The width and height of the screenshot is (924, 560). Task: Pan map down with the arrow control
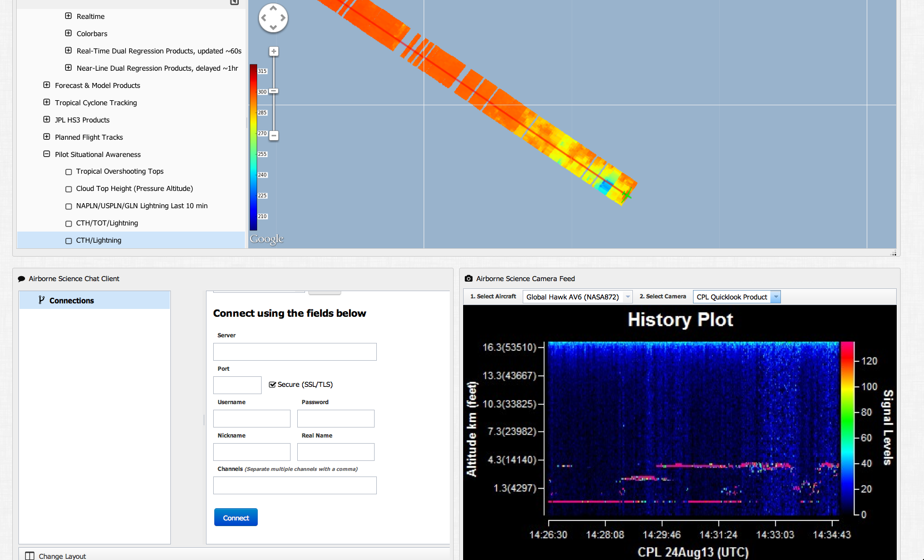click(273, 28)
